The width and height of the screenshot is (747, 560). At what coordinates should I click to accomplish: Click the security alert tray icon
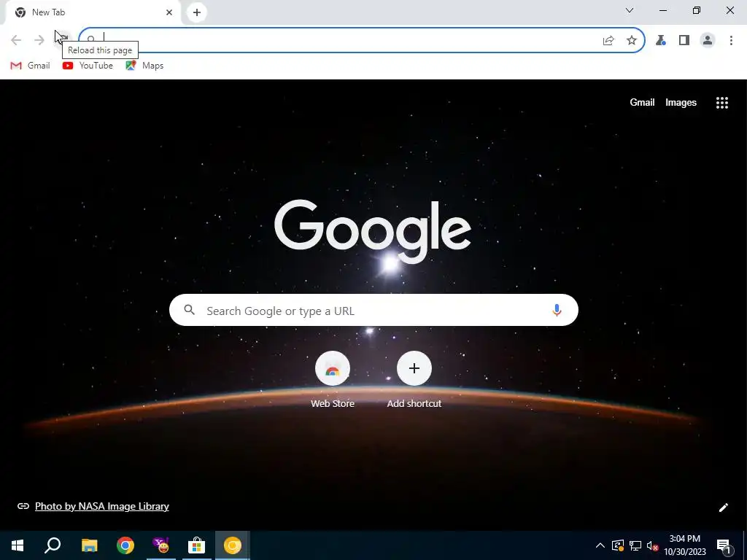tap(618, 545)
